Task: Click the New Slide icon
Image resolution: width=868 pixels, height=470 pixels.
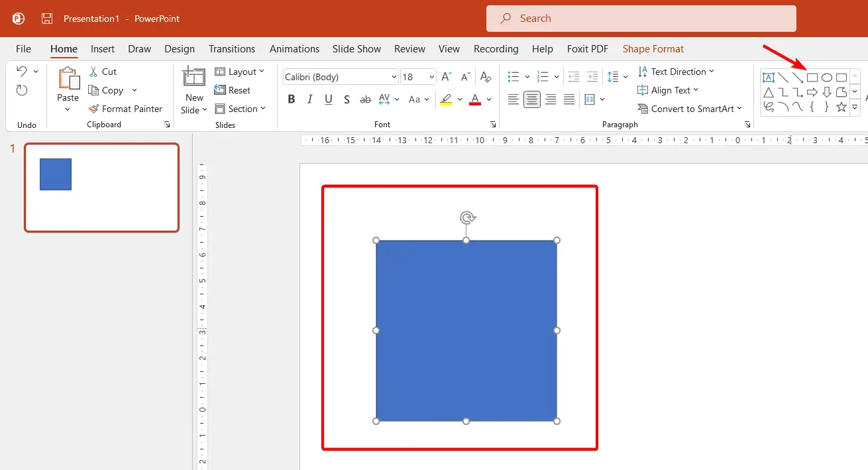Action: (x=194, y=77)
